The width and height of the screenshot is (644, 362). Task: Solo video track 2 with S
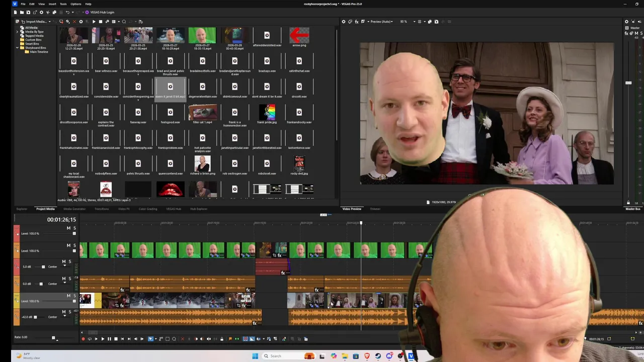pyautogui.click(x=74, y=245)
